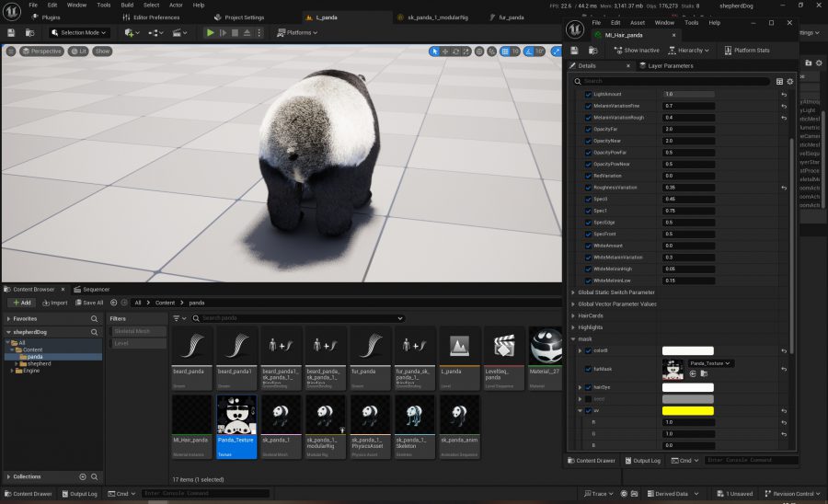
Task: Uncheck the MelaninVariationFine parameter checkbox
Action: (x=588, y=106)
